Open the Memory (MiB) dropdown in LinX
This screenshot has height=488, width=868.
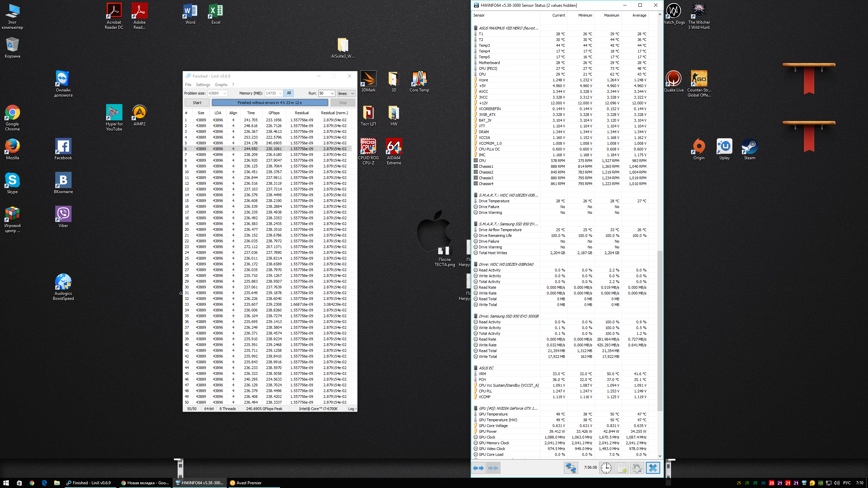(280, 93)
